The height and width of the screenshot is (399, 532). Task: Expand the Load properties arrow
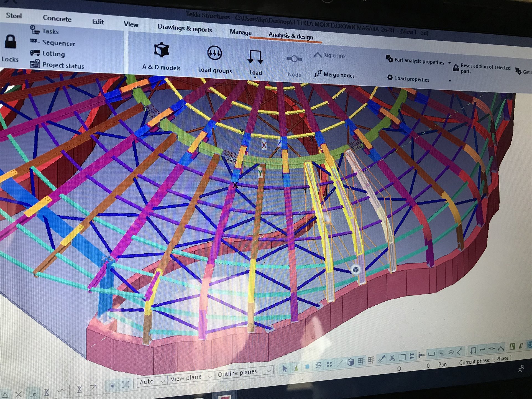tap(450, 81)
